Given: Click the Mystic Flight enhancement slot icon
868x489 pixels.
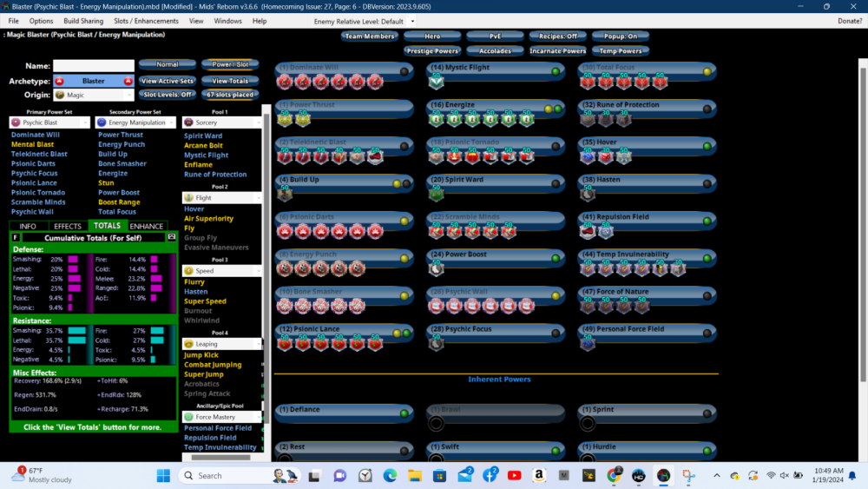Looking at the screenshot, I should (436, 82).
